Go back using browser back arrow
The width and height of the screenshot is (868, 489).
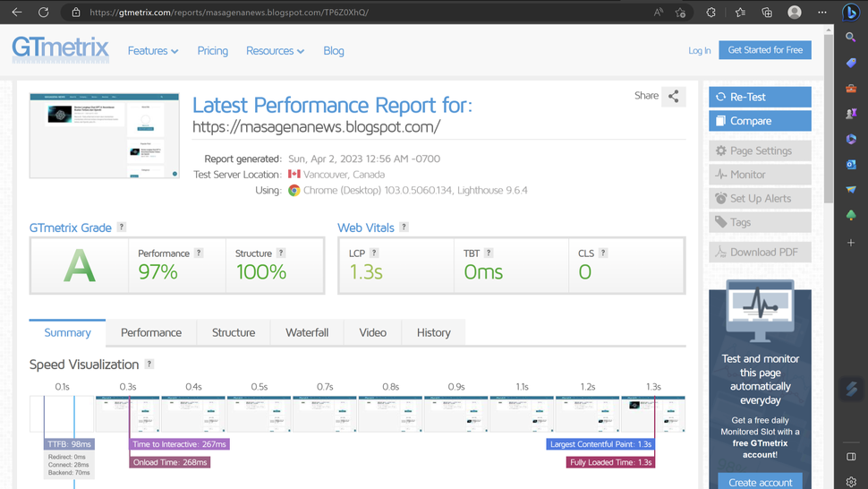point(17,13)
